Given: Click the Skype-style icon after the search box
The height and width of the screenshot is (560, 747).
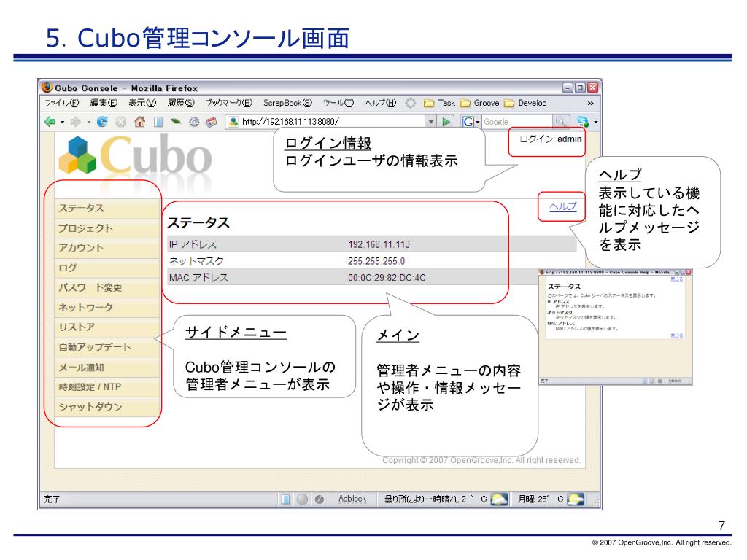Looking at the screenshot, I should click(583, 122).
